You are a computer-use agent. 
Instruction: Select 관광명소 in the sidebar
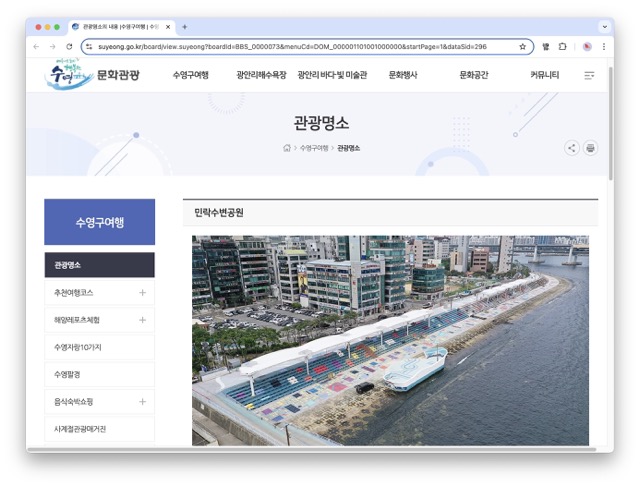(x=100, y=265)
